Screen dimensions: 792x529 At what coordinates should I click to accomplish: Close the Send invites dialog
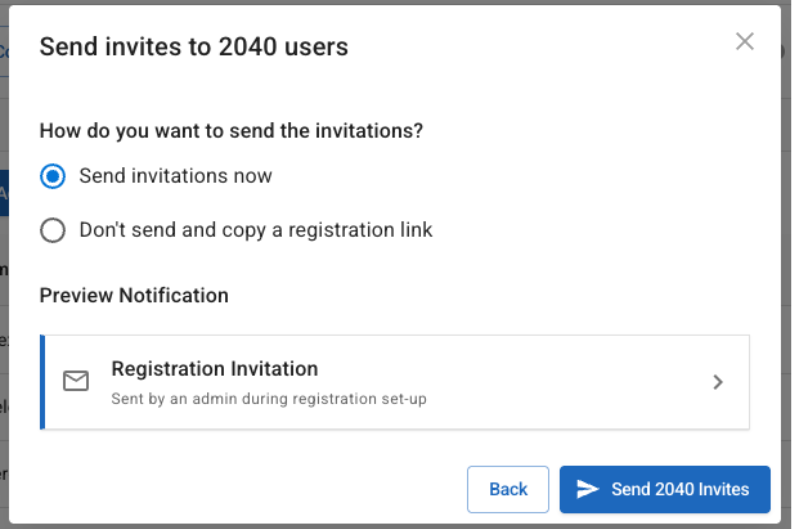coord(744,41)
